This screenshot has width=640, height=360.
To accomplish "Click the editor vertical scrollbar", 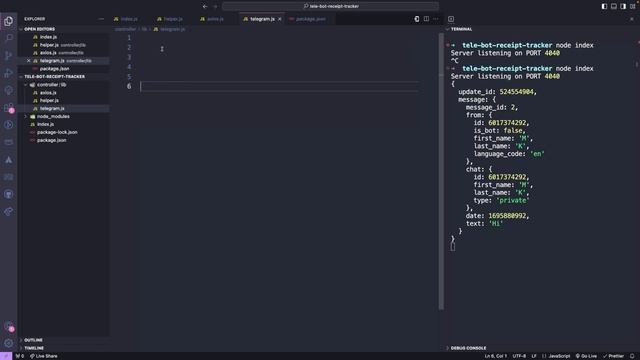I will (441, 171).
